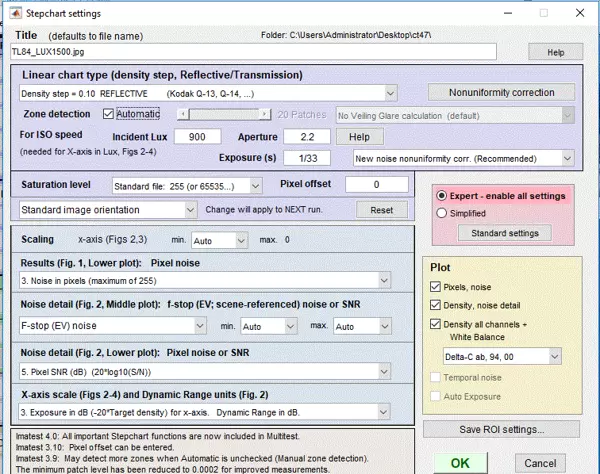
Task: Open the Density step chart type dropdown
Action: (210, 93)
